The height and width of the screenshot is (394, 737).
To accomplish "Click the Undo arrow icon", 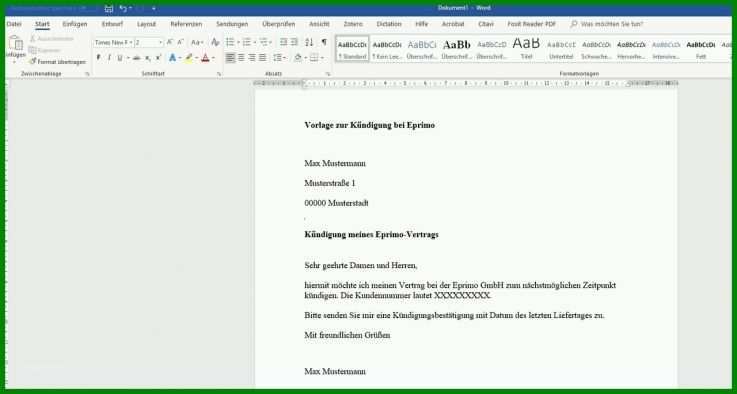I will [123, 8].
